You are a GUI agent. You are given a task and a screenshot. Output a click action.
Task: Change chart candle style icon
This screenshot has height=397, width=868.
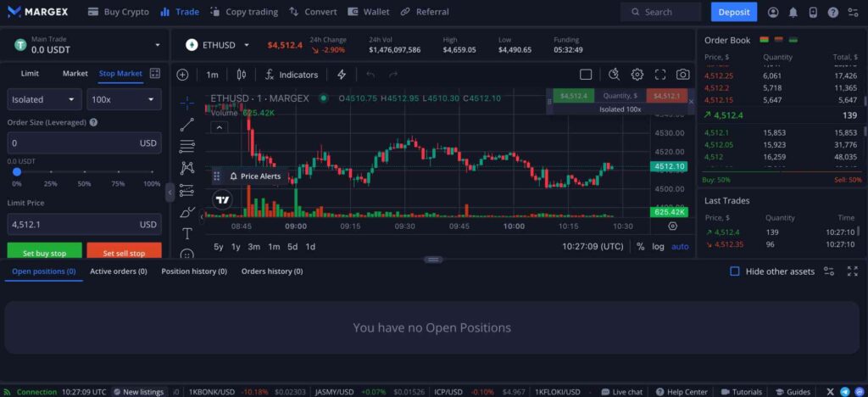tap(242, 75)
